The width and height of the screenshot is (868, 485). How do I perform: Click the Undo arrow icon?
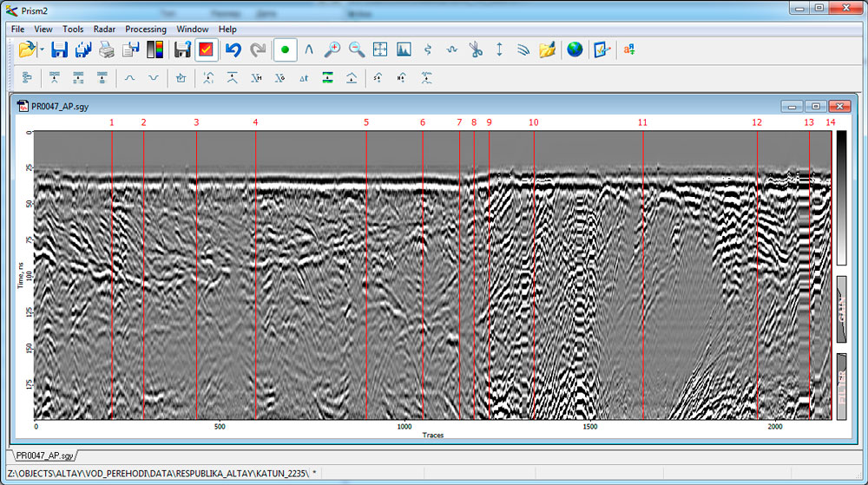click(233, 50)
